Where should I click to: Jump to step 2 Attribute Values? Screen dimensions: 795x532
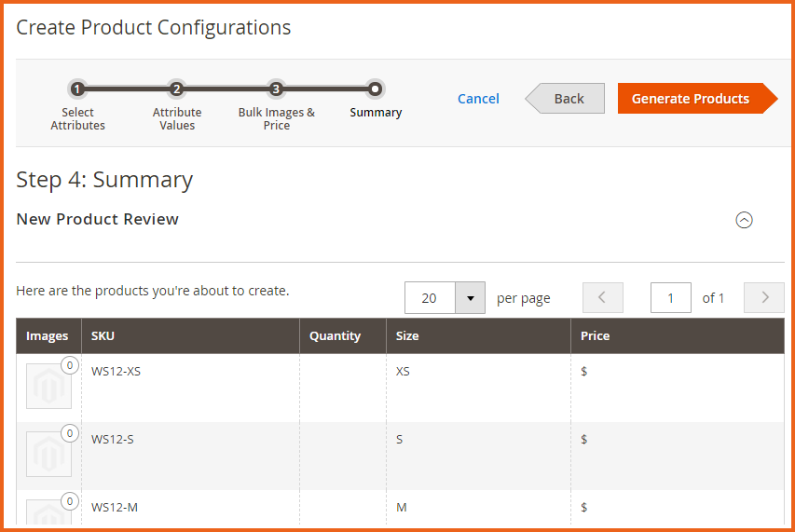pyautogui.click(x=176, y=89)
